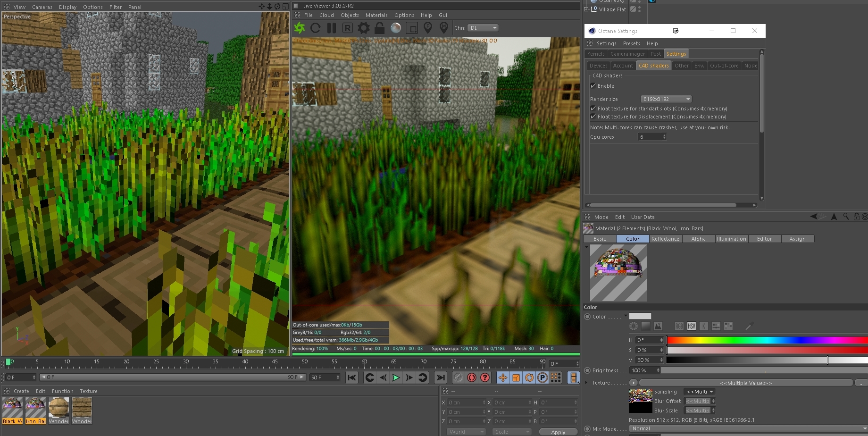Toggle position keyframe recording
The width and height of the screenshot is (868, 436).
pos(503,377)
